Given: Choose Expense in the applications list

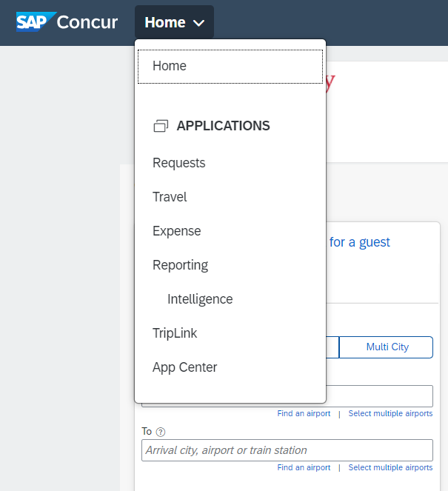Looking at the screenshot, I should 176,231.
